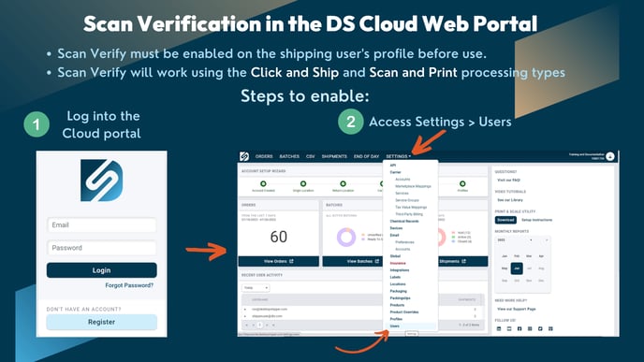Click the last Follow Us social icon
The height and width of the screenshot is (362, 644).
click(550, 328)
